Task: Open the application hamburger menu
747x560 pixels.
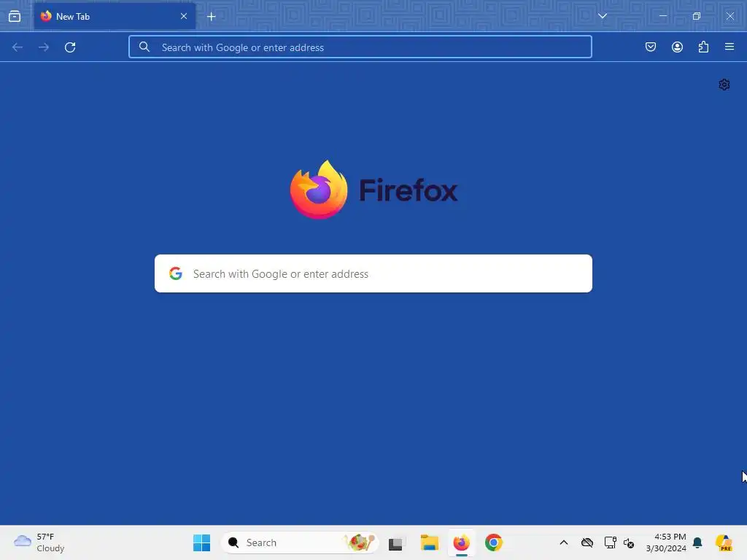Action: pyautogui.click(x=729, y=47)
